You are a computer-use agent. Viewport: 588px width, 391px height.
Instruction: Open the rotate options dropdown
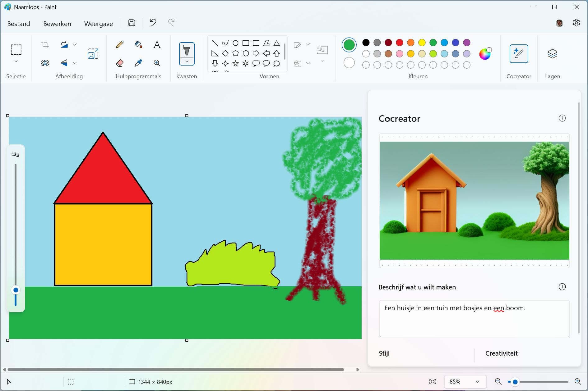pyautogui.click(x=74, y=44)
